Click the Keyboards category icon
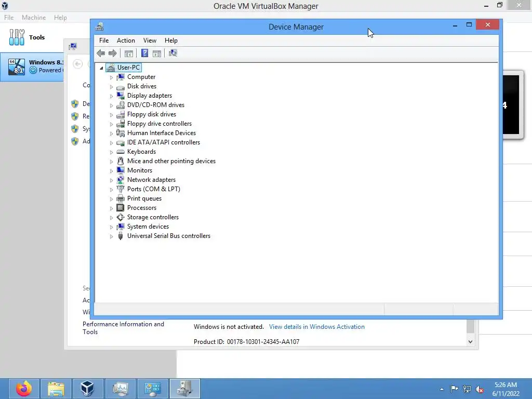532x399 pixels. point(121,152)
